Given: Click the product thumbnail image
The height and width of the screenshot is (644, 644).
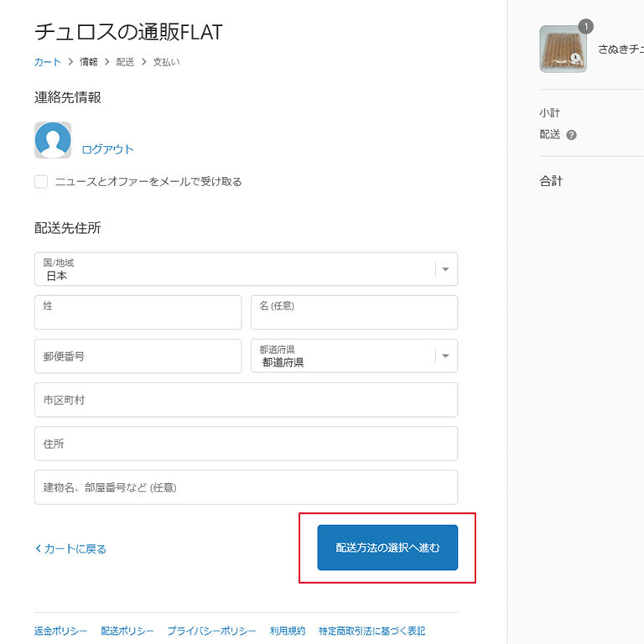Looking at the screenshot, I should pos(563,49).
